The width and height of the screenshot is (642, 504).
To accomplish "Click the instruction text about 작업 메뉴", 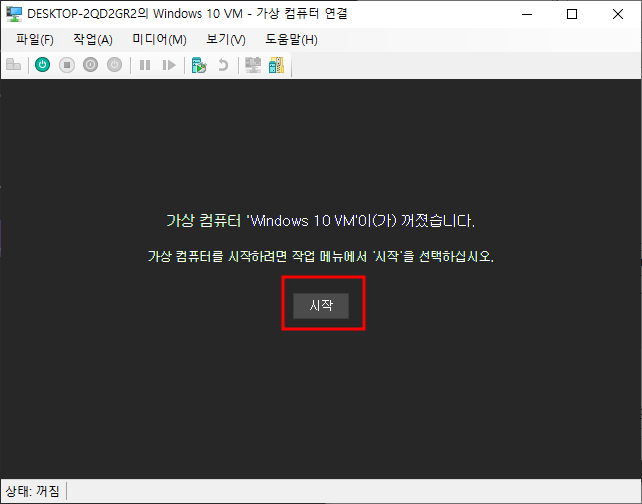I will (x=321, y=256).
